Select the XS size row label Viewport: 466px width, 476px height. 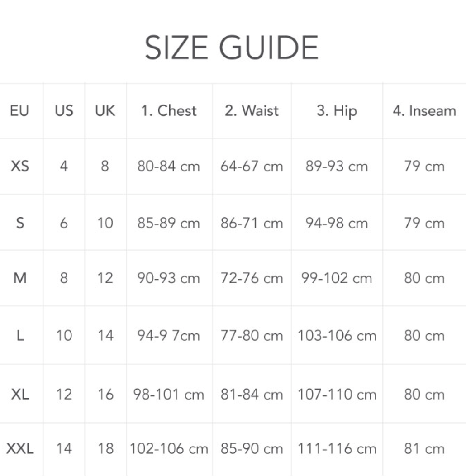pyautogui.click(x=20, y=166)
